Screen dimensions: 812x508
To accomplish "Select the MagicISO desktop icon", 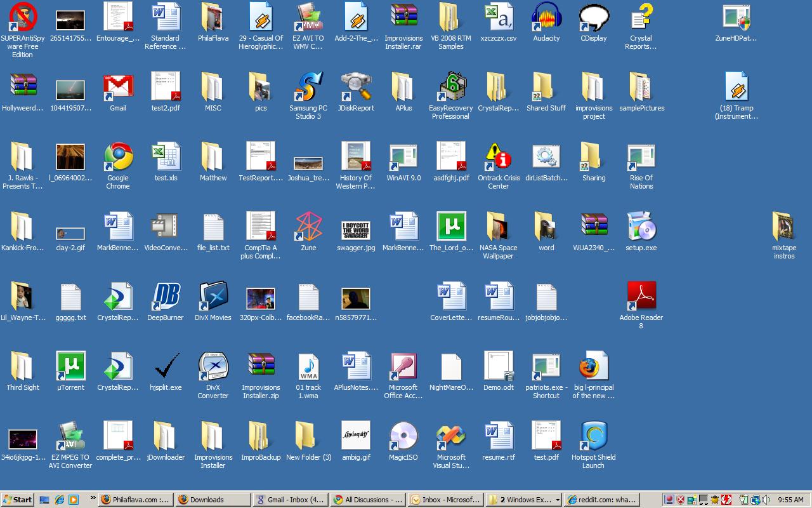I will pos(403,436).
